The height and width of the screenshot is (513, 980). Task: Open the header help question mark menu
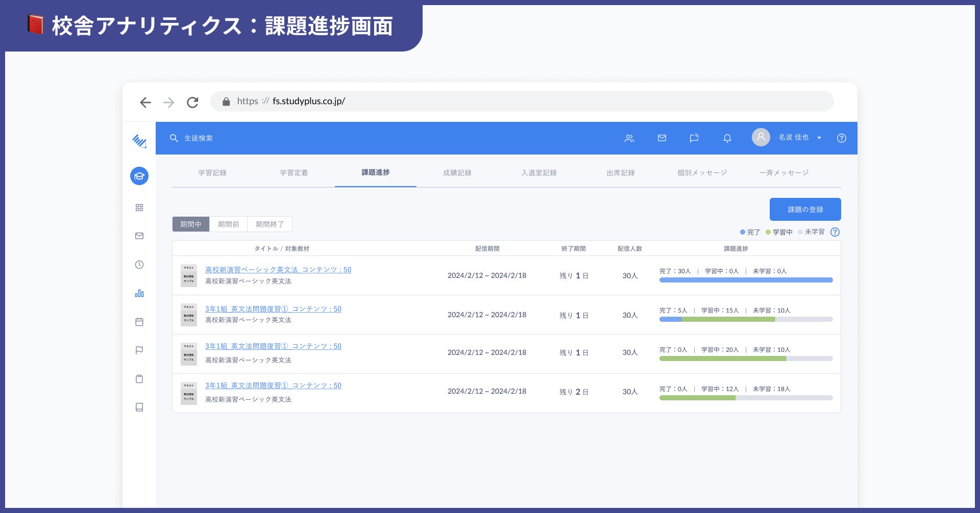[x=842, y=138]
